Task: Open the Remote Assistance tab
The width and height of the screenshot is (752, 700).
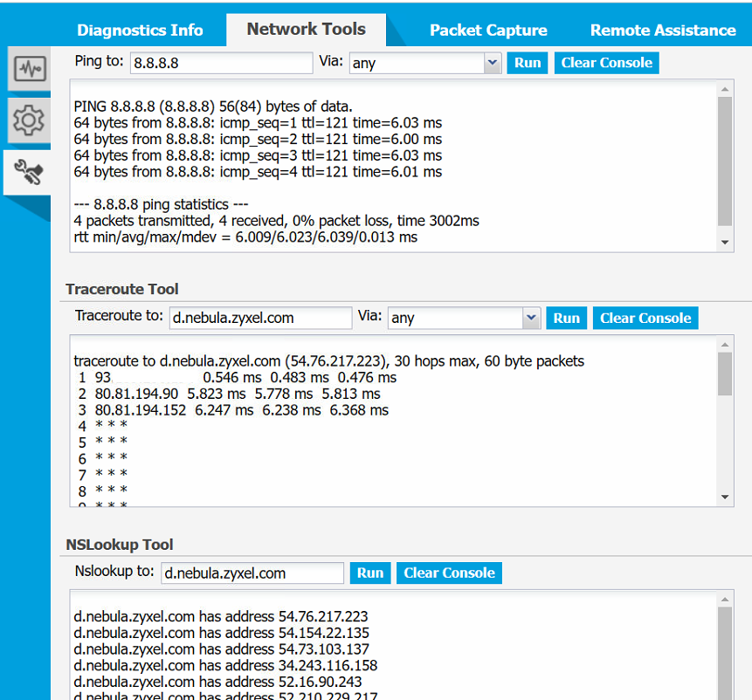Action: 663,29
